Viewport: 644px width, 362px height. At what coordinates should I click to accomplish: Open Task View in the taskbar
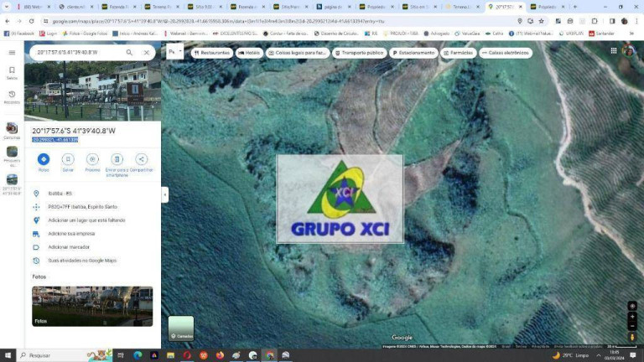point(121,355)
